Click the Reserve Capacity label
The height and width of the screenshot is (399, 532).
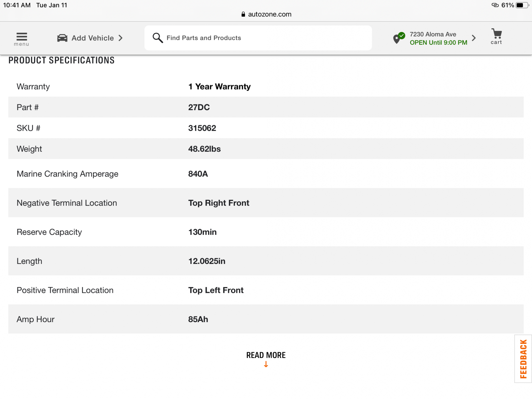pyautogui.click(x=49, y=232)
